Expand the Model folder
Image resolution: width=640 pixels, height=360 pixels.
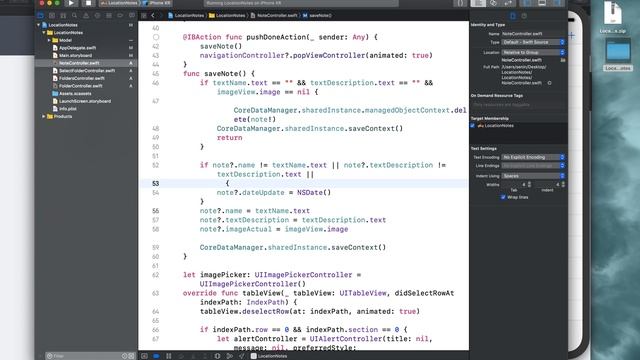(49, 40)
